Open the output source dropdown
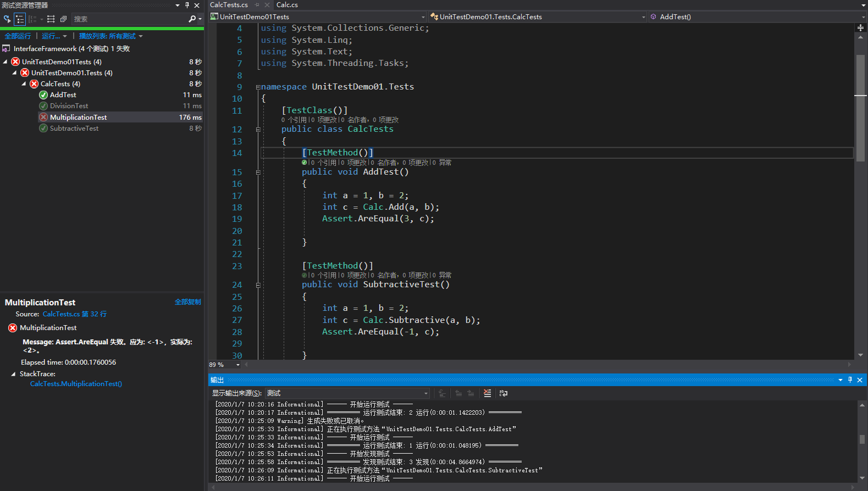 coord(425,393)
